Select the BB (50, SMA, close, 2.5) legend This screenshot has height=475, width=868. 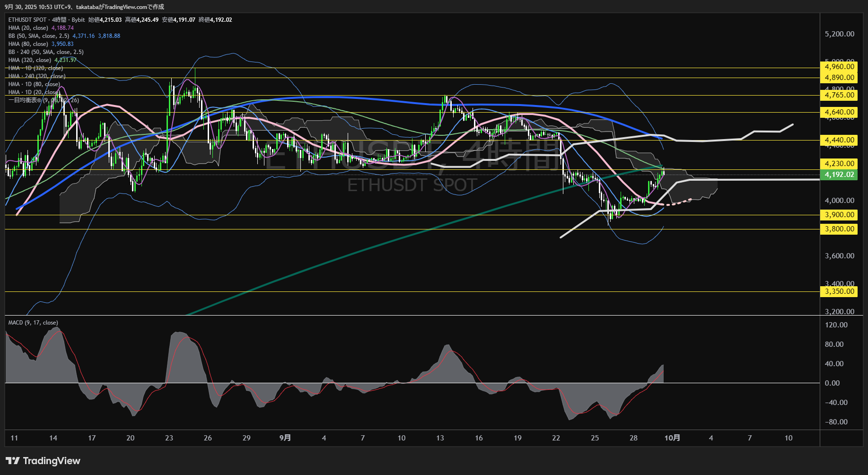pos(64,36)
